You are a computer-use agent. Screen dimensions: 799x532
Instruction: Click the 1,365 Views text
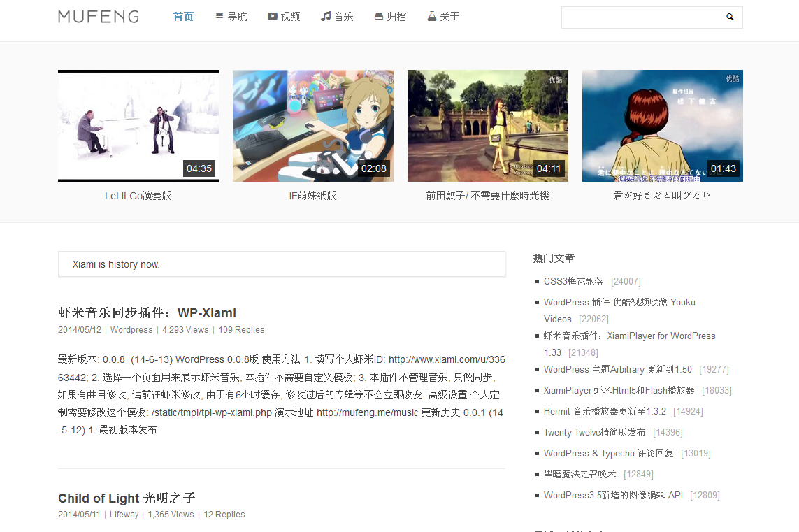coord(171,514)
